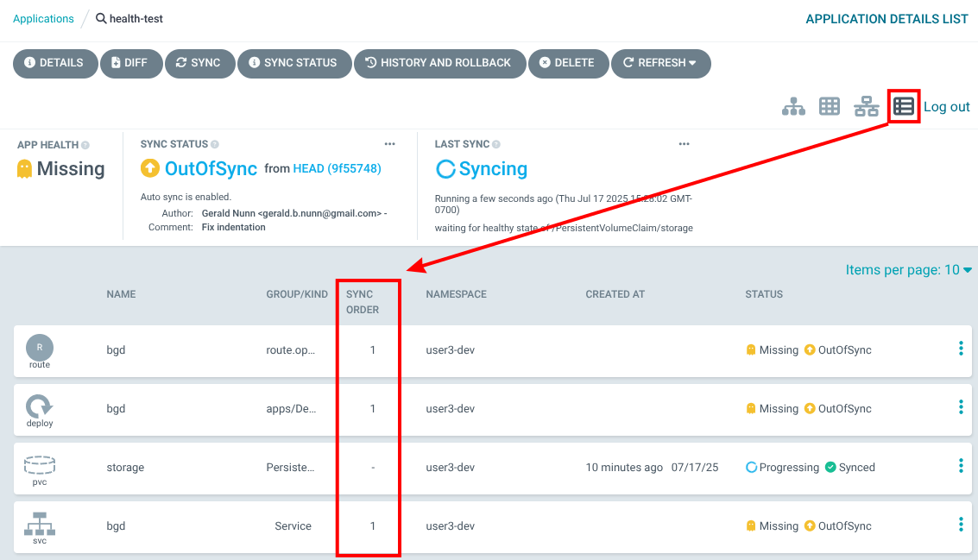Open SYNC STATUS details

[x=293, y=63]
